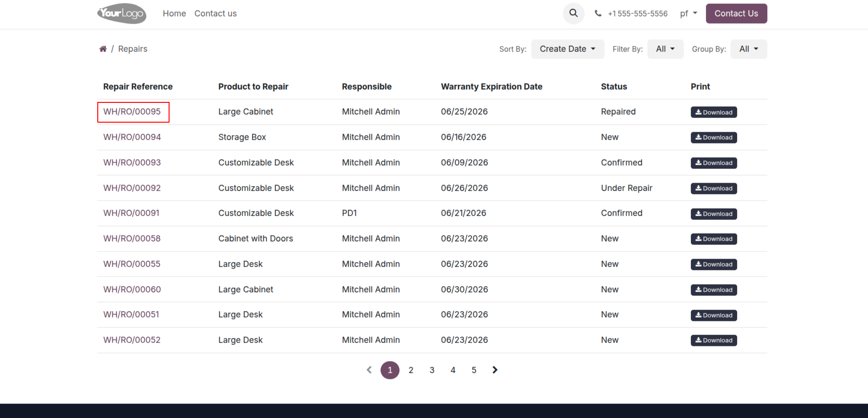Download report for WH/RO/00093
868x418 pixels.
click(x=714, y=163)
